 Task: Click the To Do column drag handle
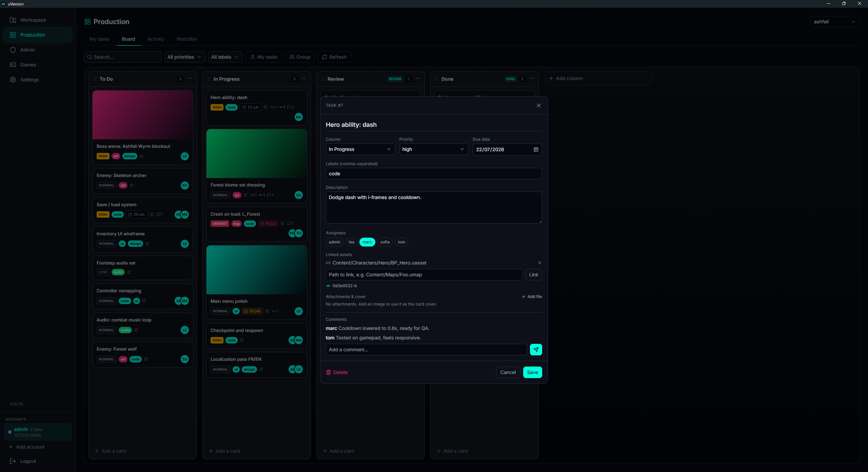pyautogui.click(x=95, y=79)
